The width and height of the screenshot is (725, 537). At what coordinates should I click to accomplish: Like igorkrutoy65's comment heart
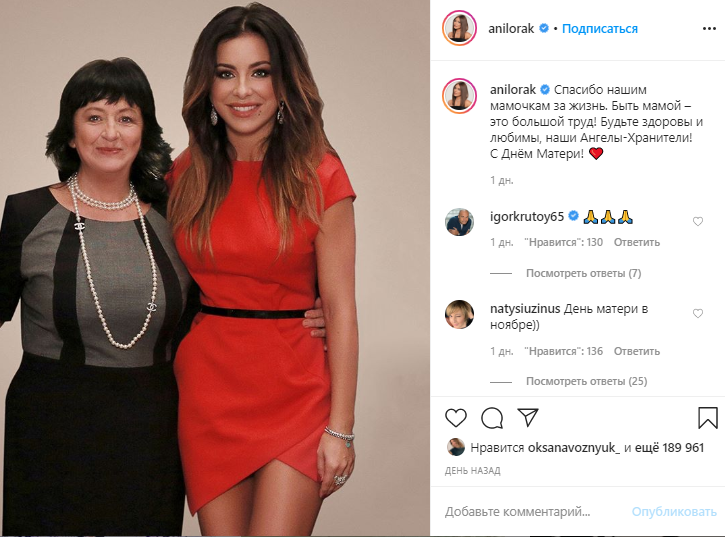point(698,222)
